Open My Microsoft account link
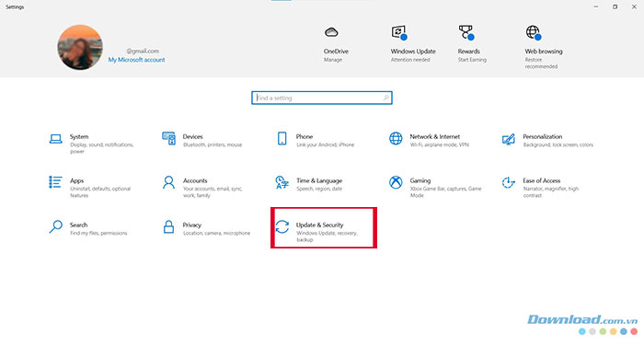The width and height of the screenshot is (644, 346). click(x=136, y=60)
